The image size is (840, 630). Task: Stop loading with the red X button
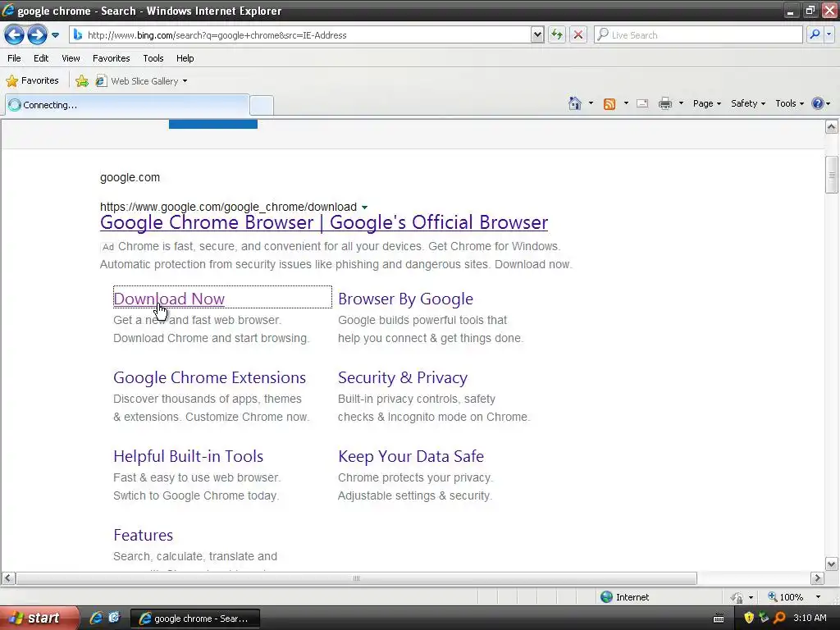578,35
